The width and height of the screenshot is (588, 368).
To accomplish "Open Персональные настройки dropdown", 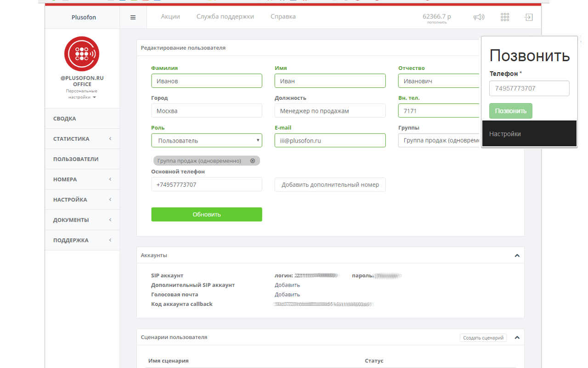I will pyautogui.click(x=82, y=94).
